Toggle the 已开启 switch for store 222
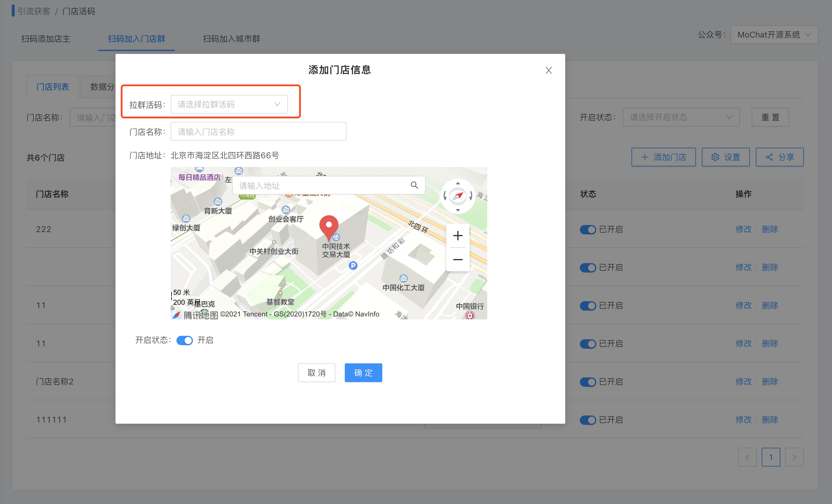The image size is (832, 504). [x=588, y=229]
